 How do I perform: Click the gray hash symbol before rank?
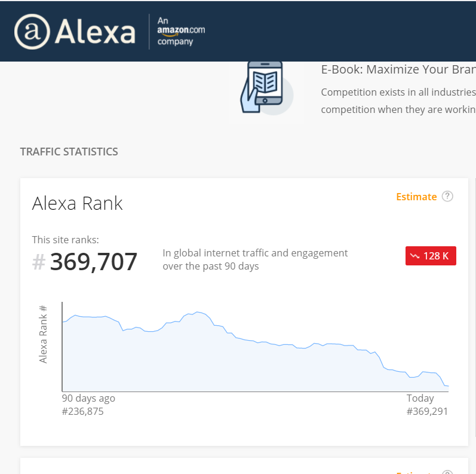[39, 262]
